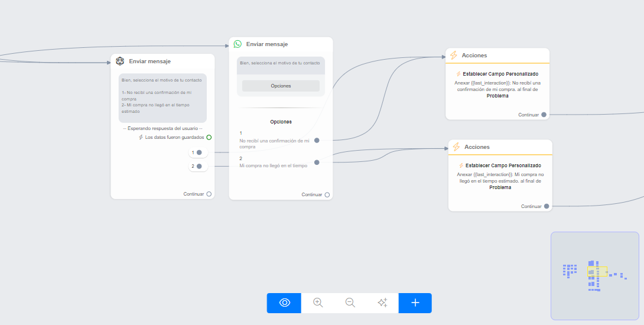Select green 'Los datos fueron guardados' connector
This screenshot has width=644, height=325.
pos(209,137)
